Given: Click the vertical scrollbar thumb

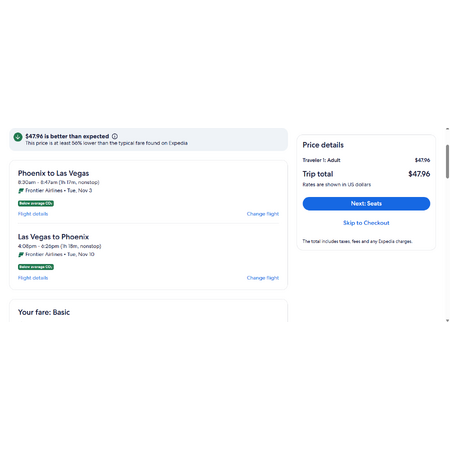Looking at the screenshot, I should click(447, 162).
